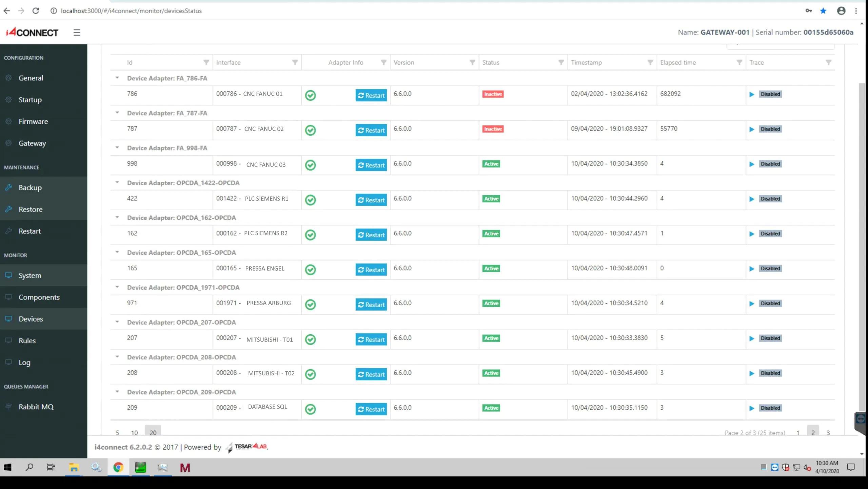Screen dimensions: 868x489
Task: Collapse the OPCDA_208-OPCDA adapter group
Action: [117, 357]
